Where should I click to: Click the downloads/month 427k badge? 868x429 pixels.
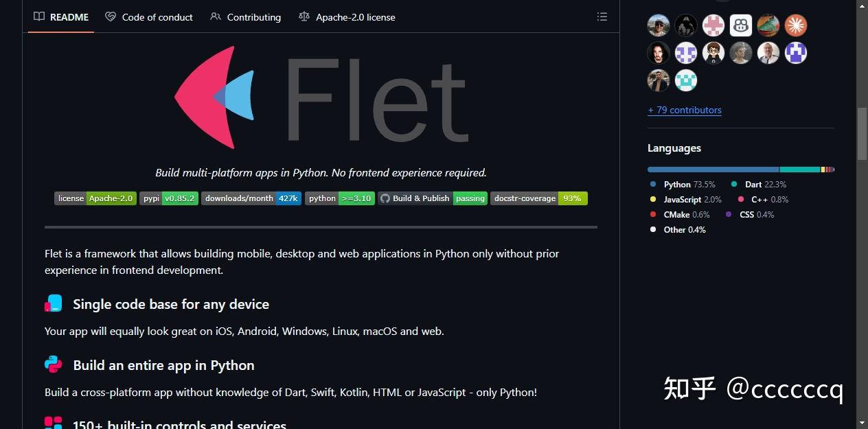(251, 198)
